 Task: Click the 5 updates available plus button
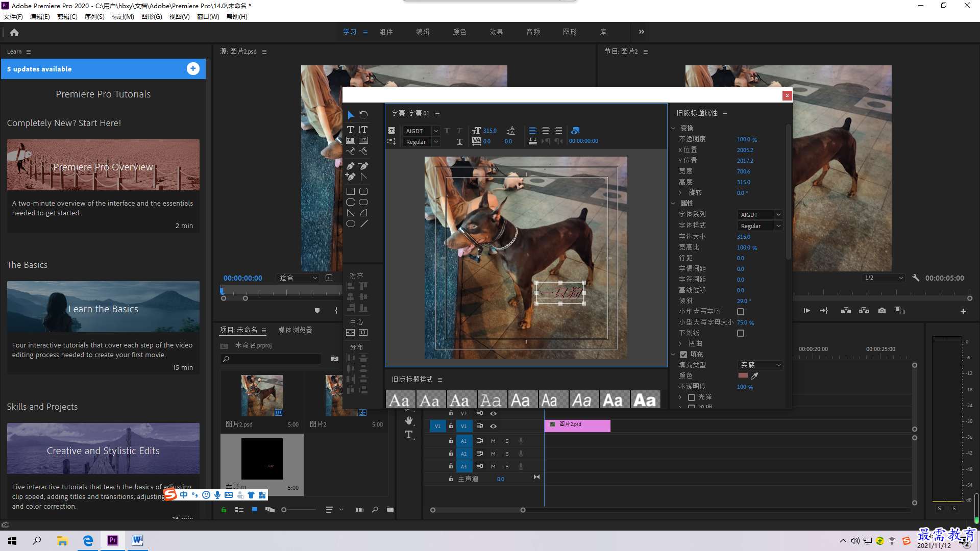tap(193, 69)
